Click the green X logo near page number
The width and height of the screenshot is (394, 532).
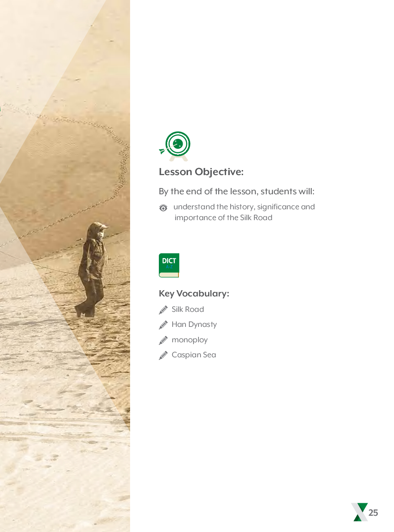click(x=359, y=512)
